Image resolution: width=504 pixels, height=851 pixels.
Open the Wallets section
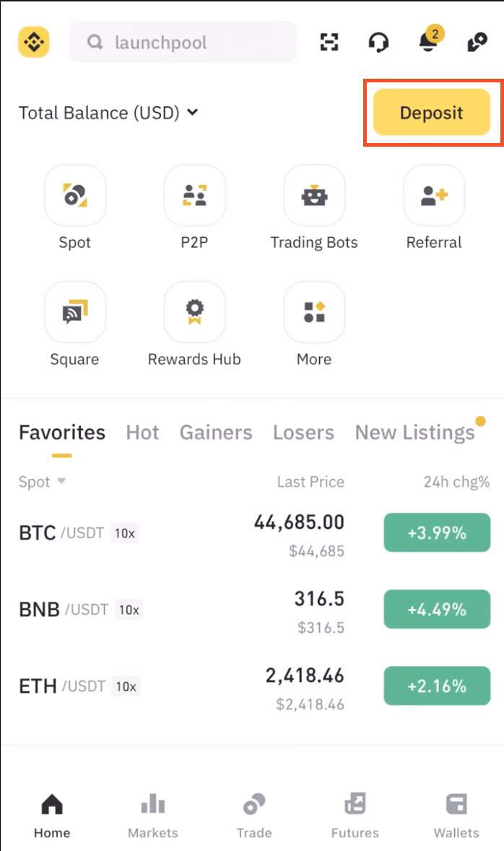[x=456, y=803]
